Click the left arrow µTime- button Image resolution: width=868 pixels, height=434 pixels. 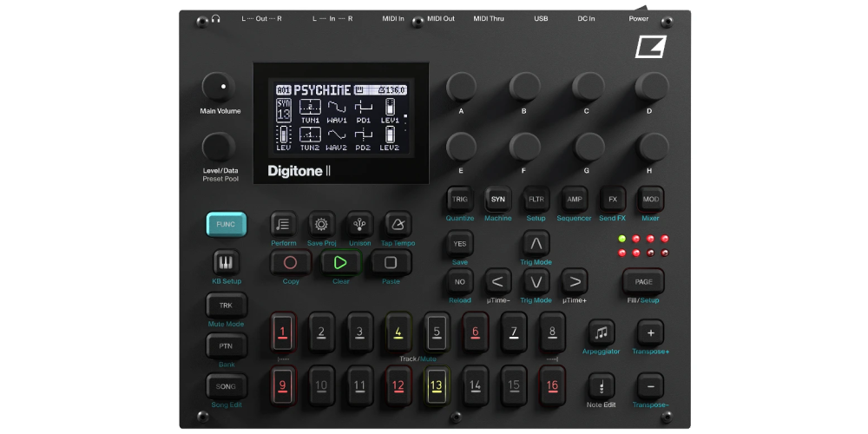[497, 282]
